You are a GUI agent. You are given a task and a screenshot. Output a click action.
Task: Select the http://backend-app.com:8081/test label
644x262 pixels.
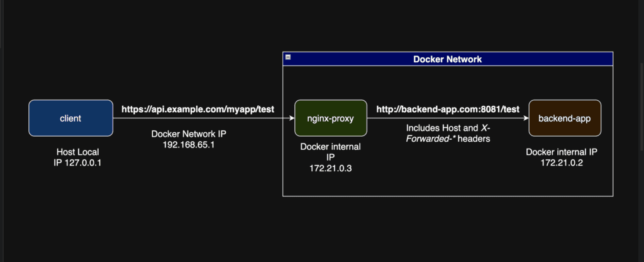tap(448, 110)
